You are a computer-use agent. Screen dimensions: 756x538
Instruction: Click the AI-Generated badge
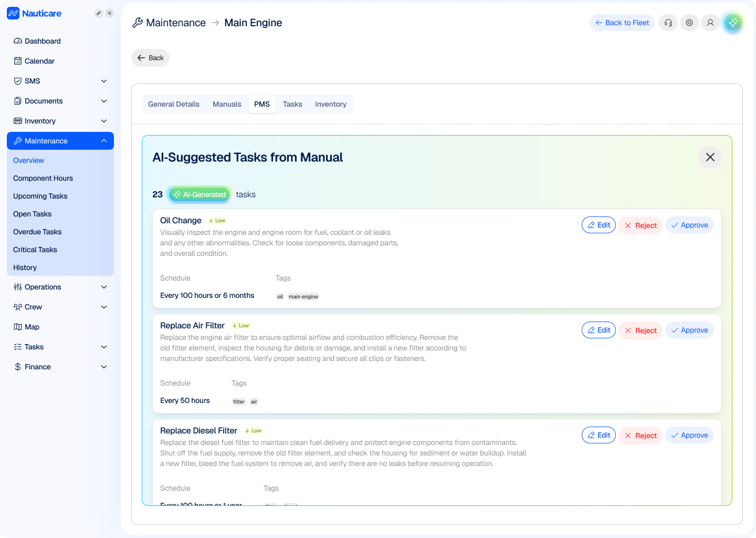click(199, 194)
